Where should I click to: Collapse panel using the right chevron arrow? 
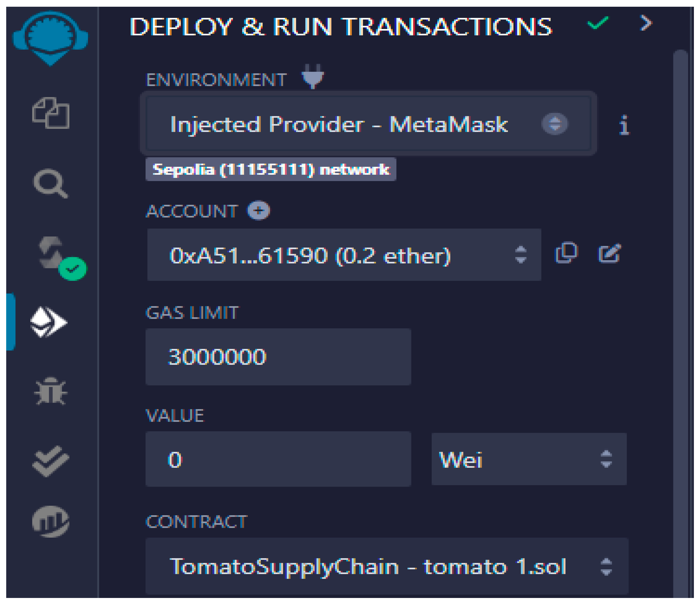click(x=646, y=23)
